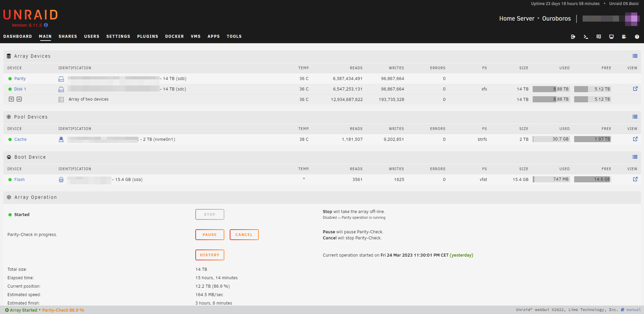This screenshot has height=314, width=644.
Task: Click the Cache device identification icon
Action: click(61, 139)
